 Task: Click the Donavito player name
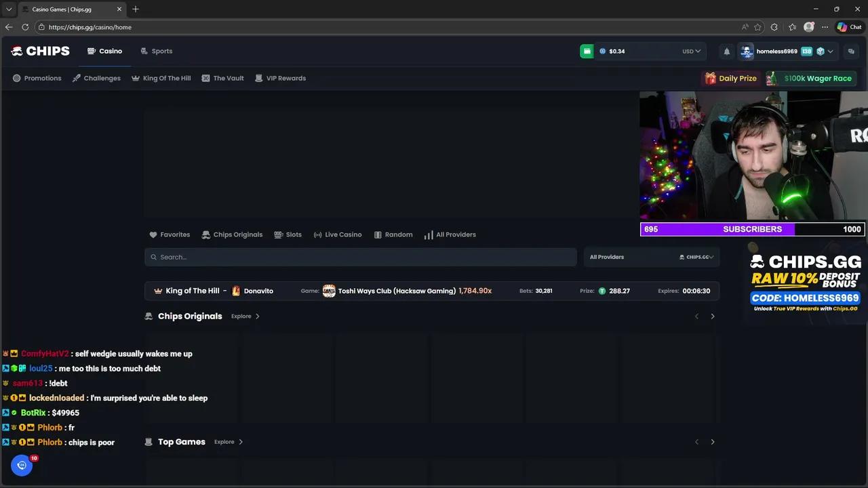coord(258,291)
